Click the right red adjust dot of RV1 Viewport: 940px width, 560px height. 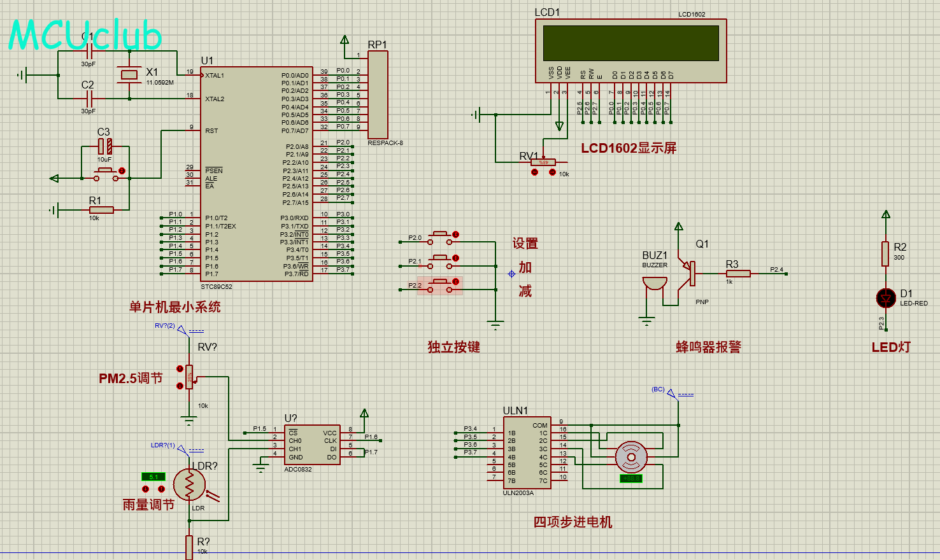tap(552, 172)
